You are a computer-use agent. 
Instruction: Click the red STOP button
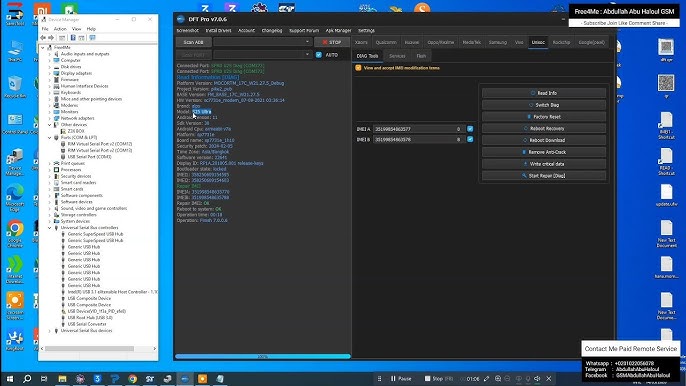(332, 42)
